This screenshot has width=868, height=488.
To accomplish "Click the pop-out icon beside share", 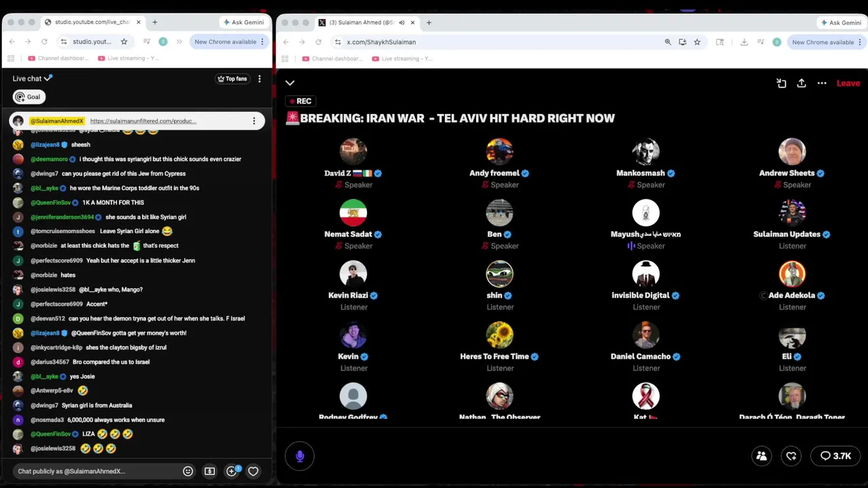I will [x=781, y=83].
